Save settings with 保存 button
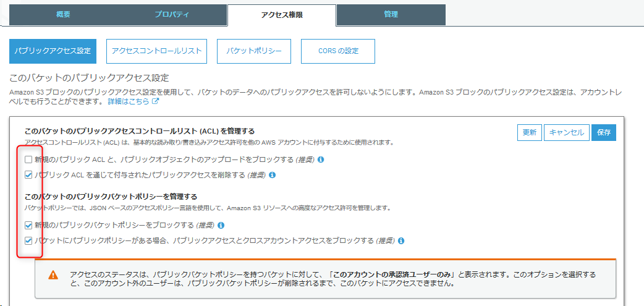 (x=604, y=133)
